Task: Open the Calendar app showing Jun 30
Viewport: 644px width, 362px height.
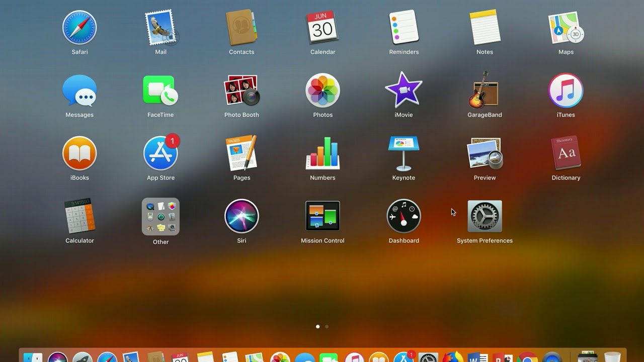Action: click(x=323, y=28)
